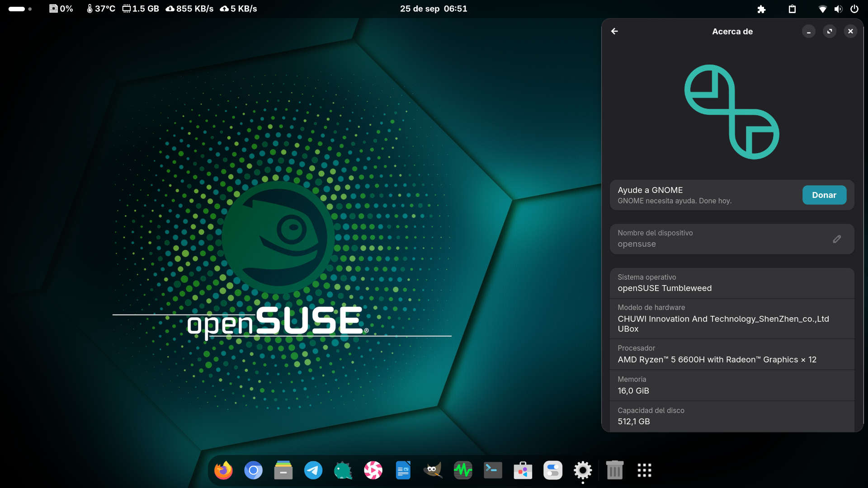Image resolution: width=868 pixels, height=488 pixels.
Task: Click the Settings gear in the dock
Action: pos(583,470)
